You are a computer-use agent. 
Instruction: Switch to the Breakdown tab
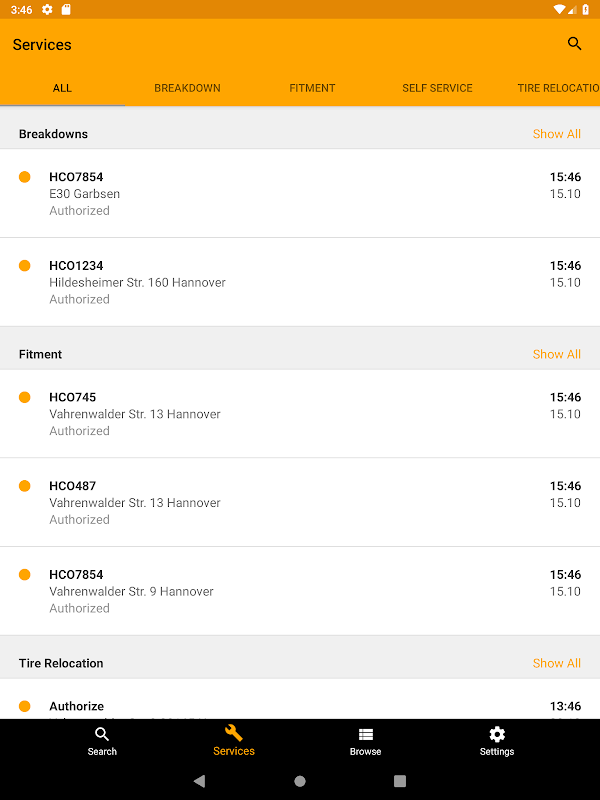point(187,88)
